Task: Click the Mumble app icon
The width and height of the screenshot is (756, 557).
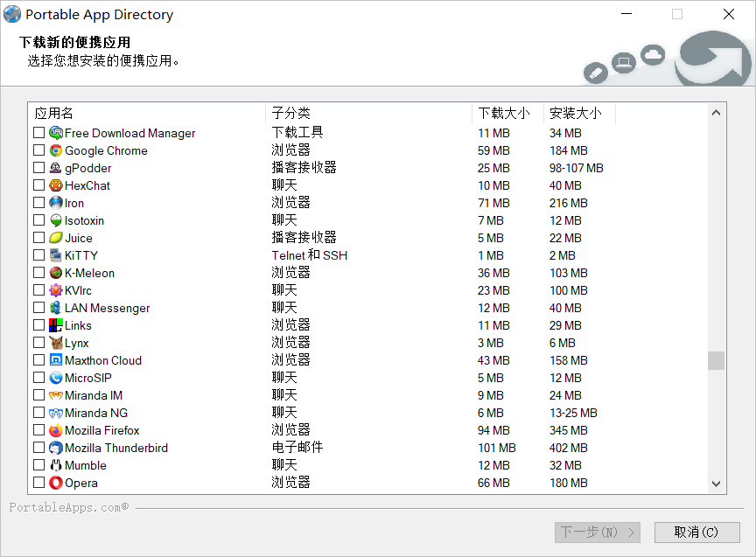Action: point(56,465)
